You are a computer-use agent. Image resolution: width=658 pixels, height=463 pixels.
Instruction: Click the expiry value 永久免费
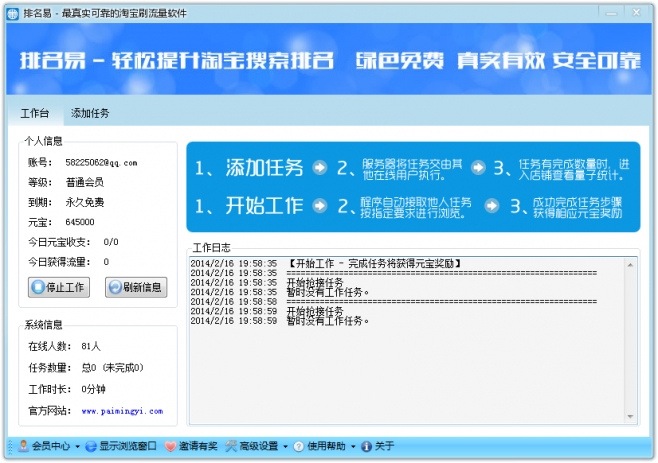coord(85,202)
